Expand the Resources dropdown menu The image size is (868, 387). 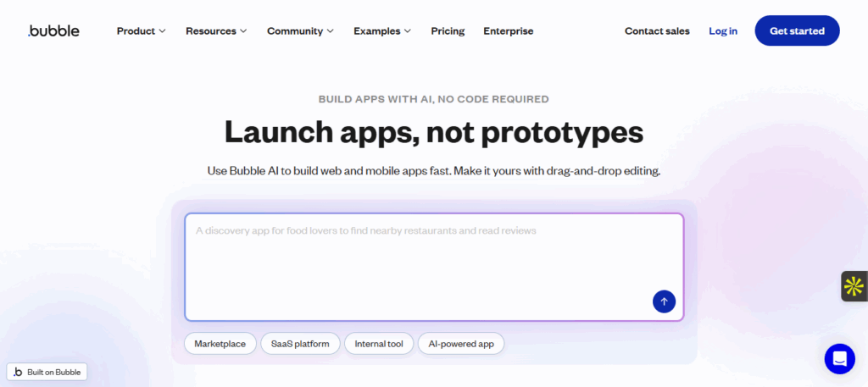click(x=216, y=31)
